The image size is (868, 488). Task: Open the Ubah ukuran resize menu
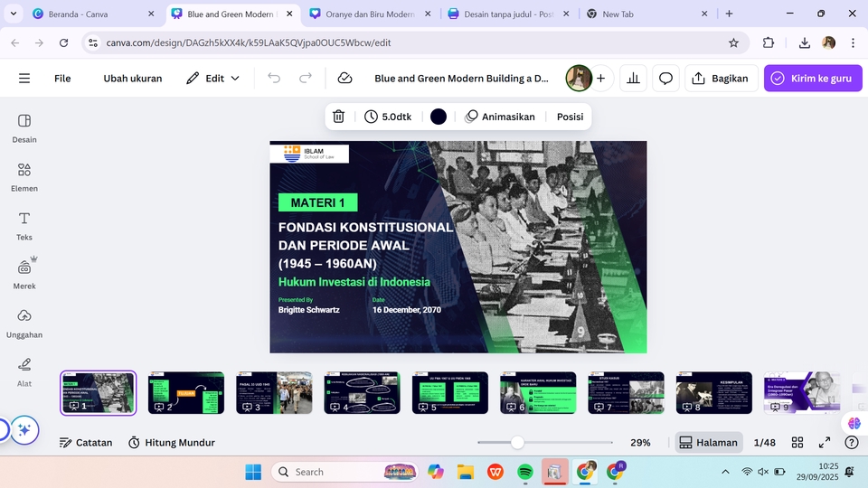(x=133, y=78)
